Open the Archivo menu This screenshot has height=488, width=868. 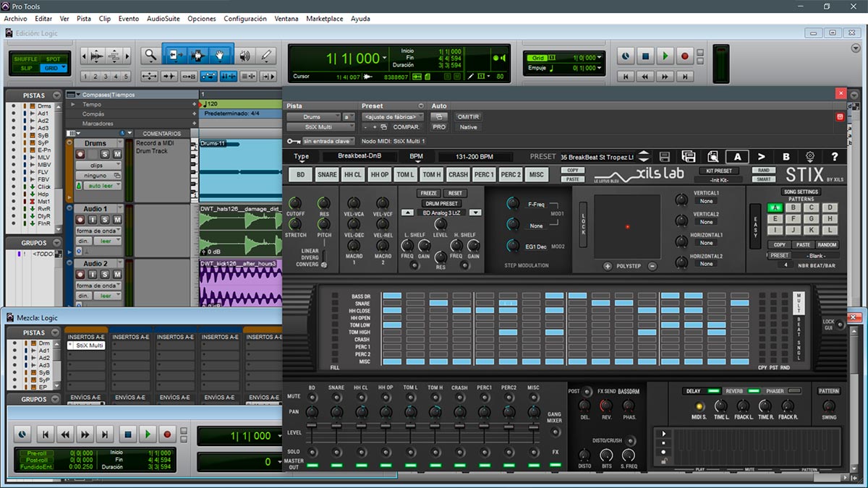click(x=15, y=19)
